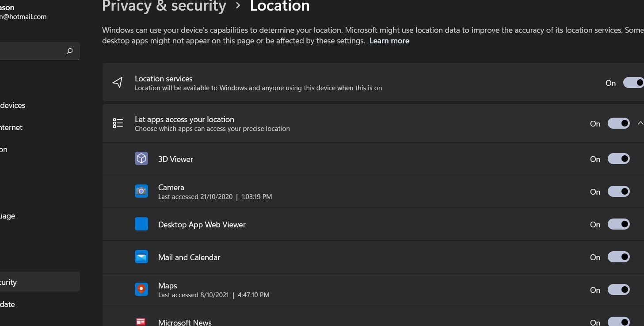Go back to Privacy & security breadcrumb
This screenshot has width=644, height=326.
click(164, 6)
